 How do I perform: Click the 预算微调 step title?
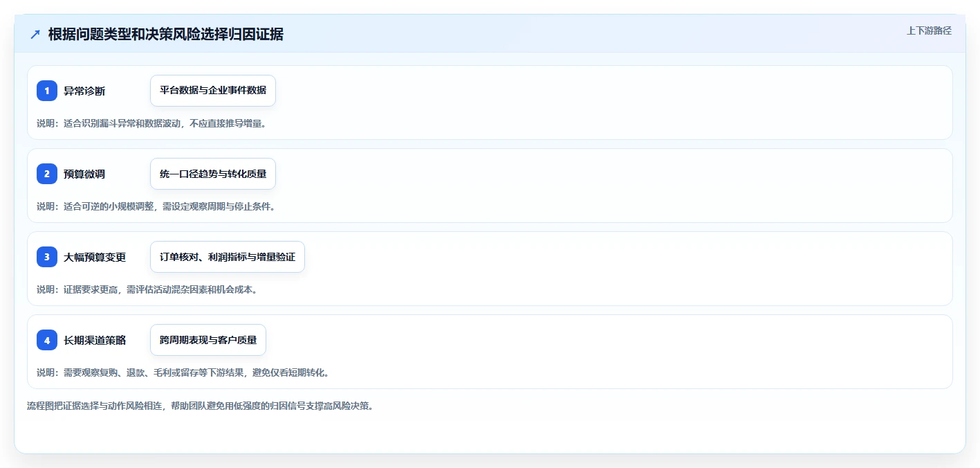(x=84, y=174)
